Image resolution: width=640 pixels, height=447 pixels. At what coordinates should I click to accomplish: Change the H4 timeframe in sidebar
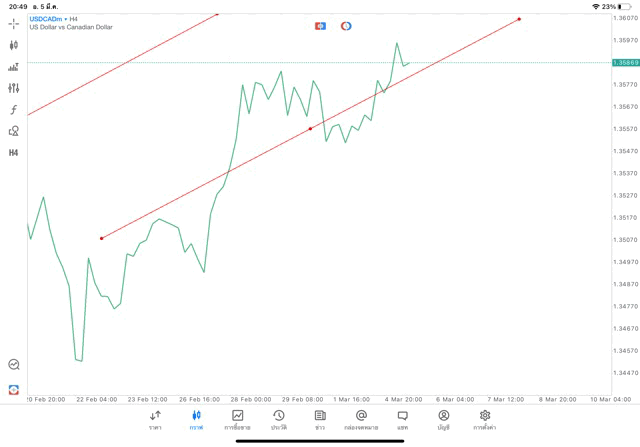click(x=13, y=153)
